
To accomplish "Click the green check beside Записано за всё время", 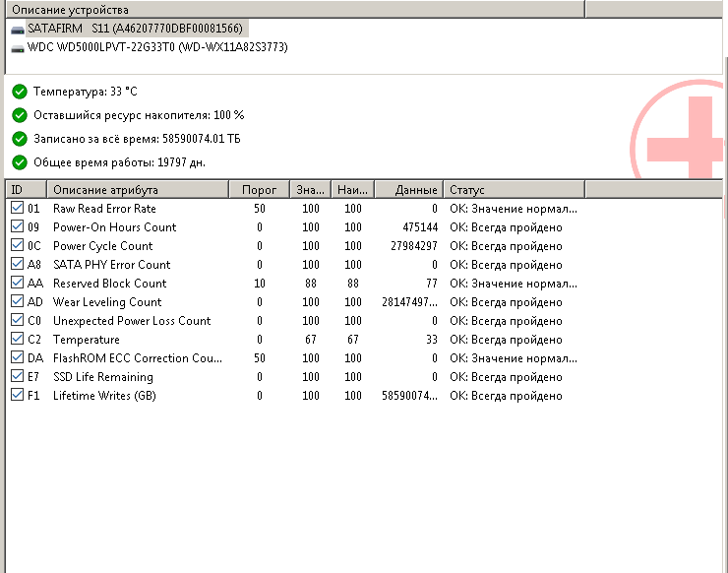I will pos(20,139).
